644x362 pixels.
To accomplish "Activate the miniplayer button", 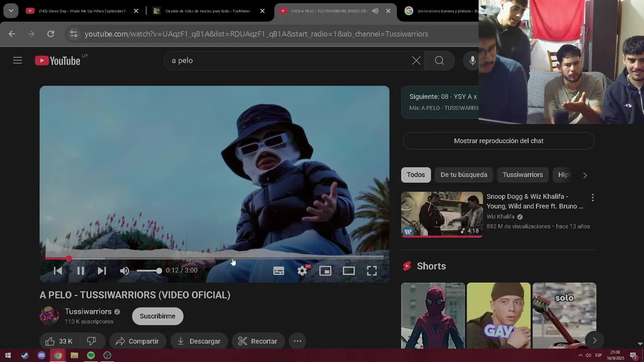I will 326,270.
